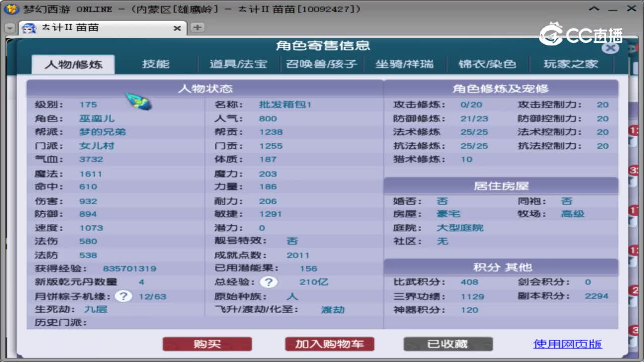View the 坐骑/祥瑞 tab
This screenshot has width=644, height=362.
click(x=406, y=64)
